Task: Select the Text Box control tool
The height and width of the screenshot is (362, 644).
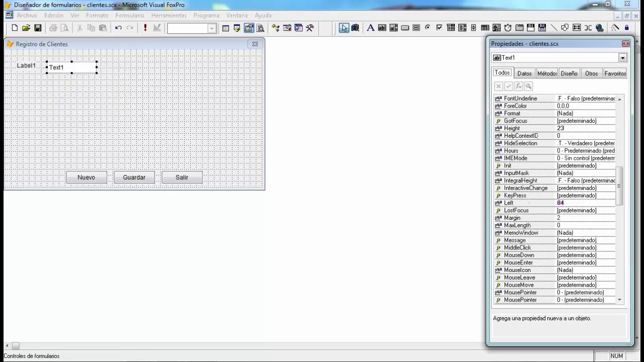Action: click(x=382, y=28)
